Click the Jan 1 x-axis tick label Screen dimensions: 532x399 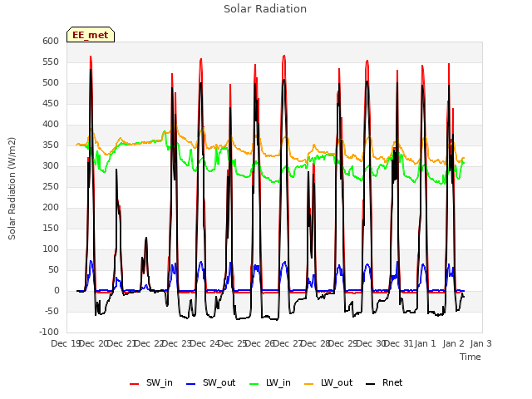[426, 343]
